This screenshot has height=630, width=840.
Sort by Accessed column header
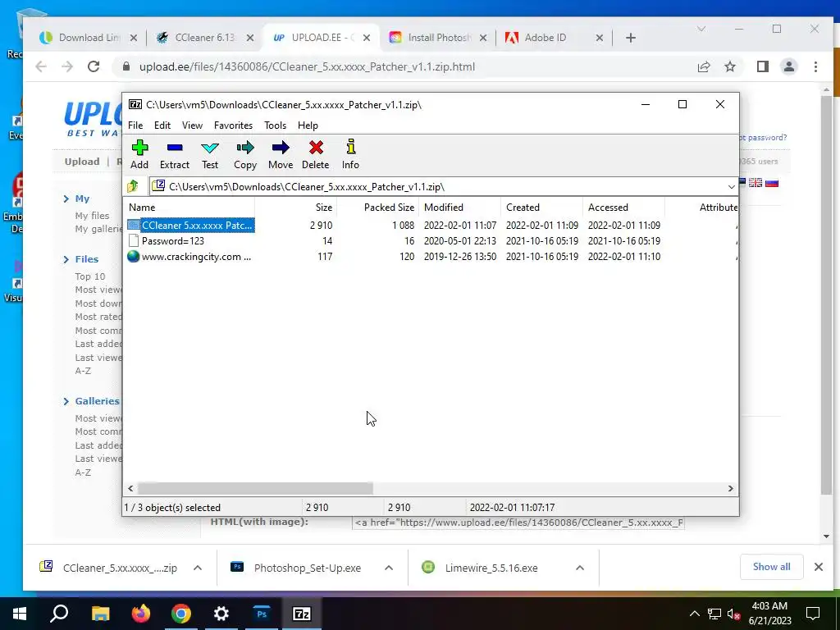tap(623, 208)
